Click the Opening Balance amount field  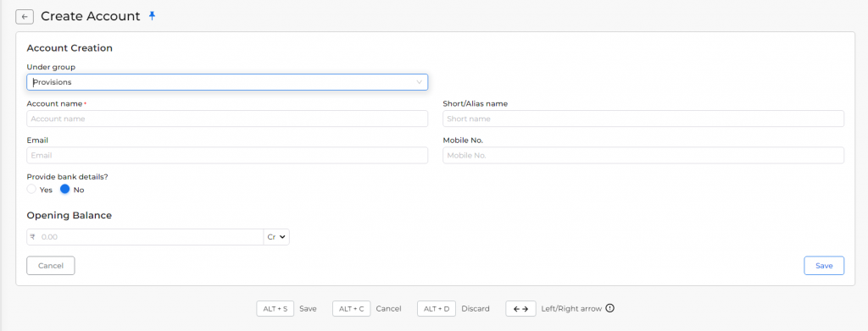(x=151, y=237)
